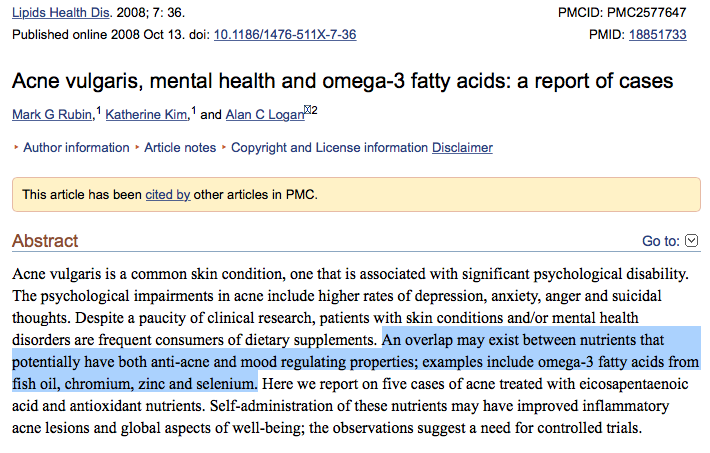Open the Go to section menu icon

click(692, 241)
